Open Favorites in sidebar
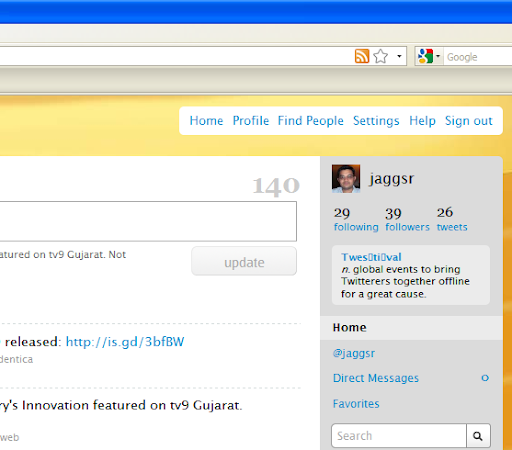 (x=356, y=404)
